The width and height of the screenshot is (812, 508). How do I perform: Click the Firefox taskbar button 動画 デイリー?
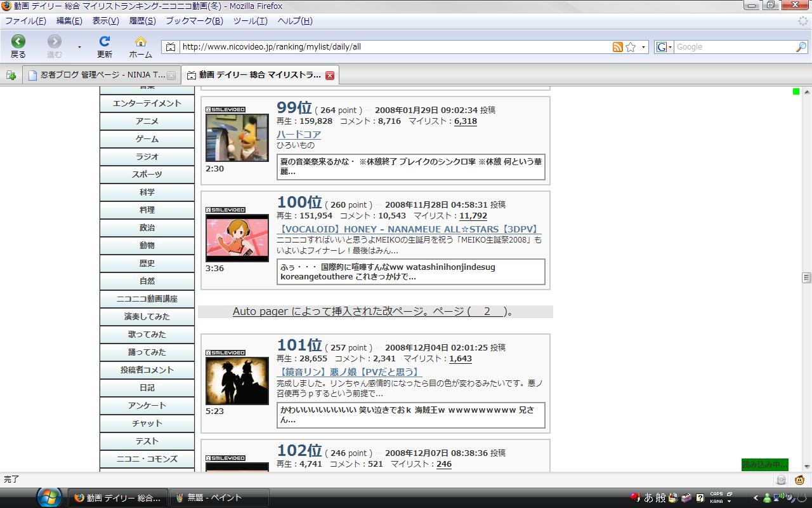point(119,498)
